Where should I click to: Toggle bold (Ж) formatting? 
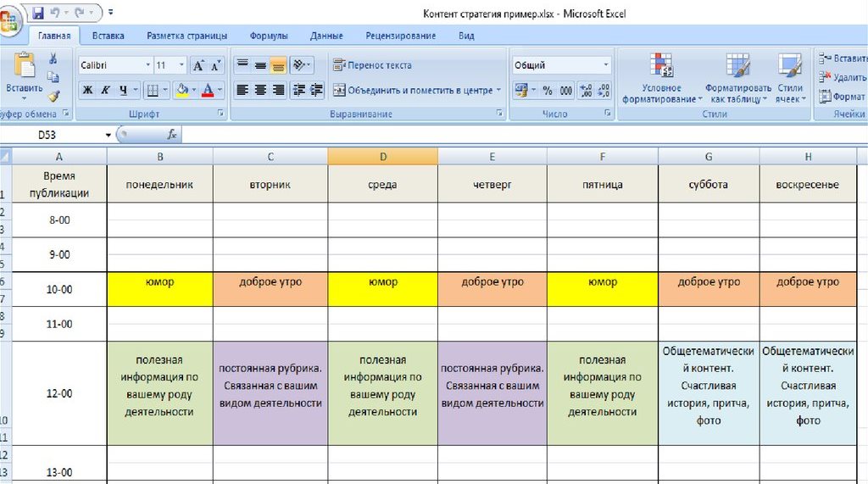pos(87,90)
